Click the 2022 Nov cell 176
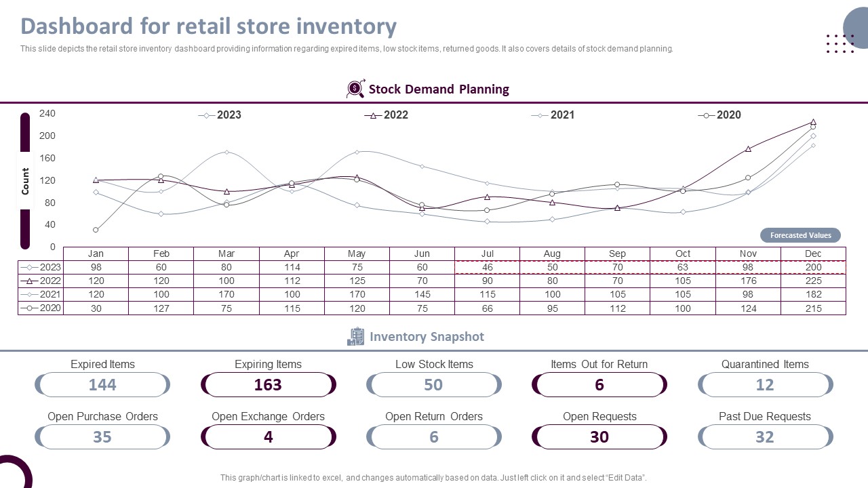The image size is (868, 488). [748, 281]
